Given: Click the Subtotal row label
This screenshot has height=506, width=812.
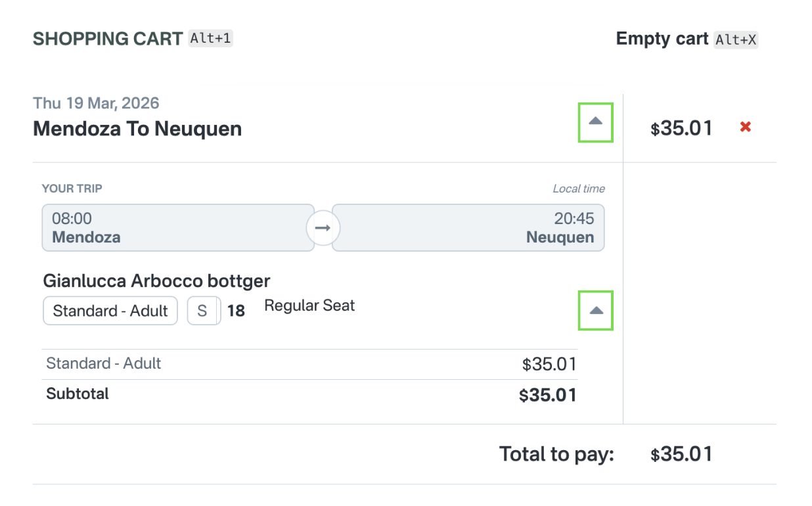Looking at the screenshot, I should 78,394.
